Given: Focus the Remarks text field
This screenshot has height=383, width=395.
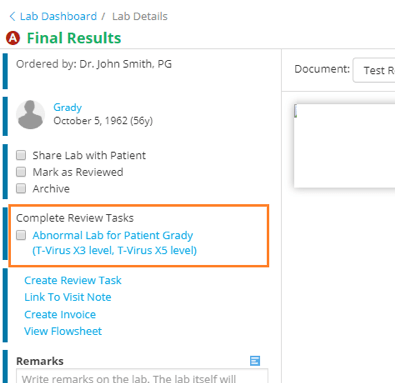Looking at the screenshot, I should 142,376.
